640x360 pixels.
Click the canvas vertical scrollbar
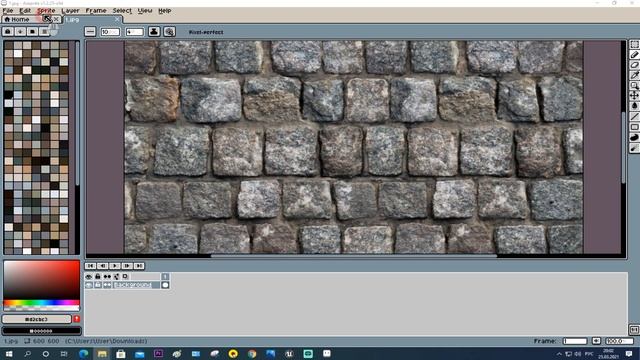[623, 147]
